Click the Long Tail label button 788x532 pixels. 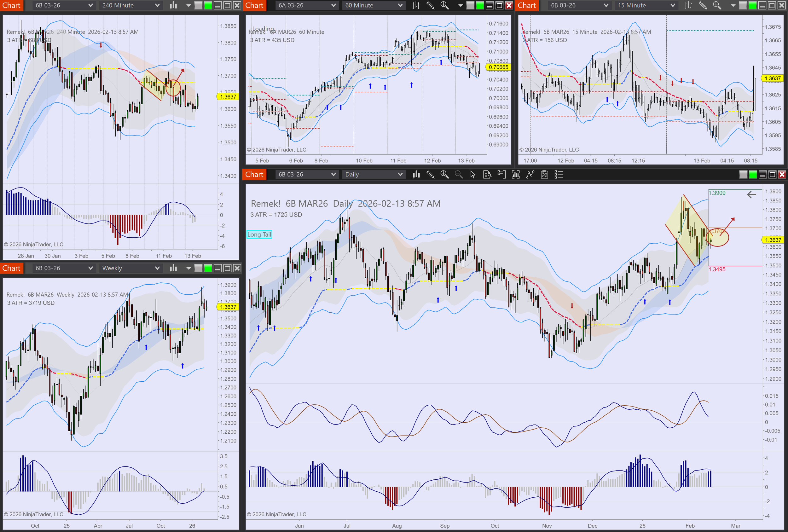point(259,234)
